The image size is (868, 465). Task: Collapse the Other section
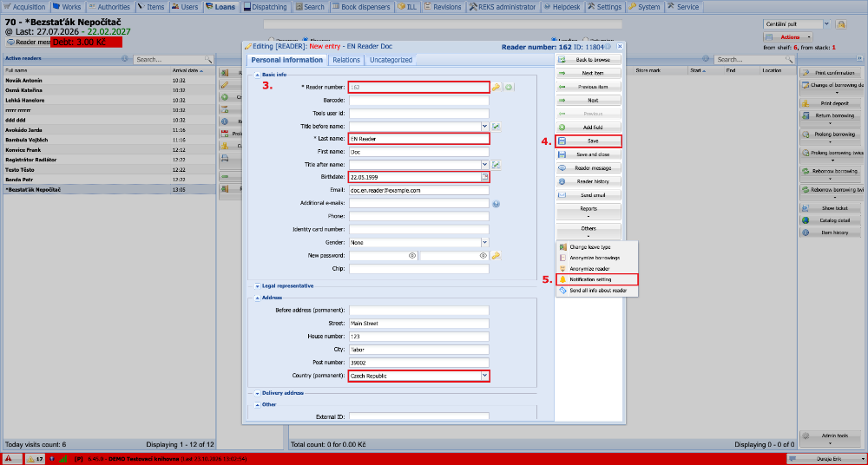tap(257, 404)
